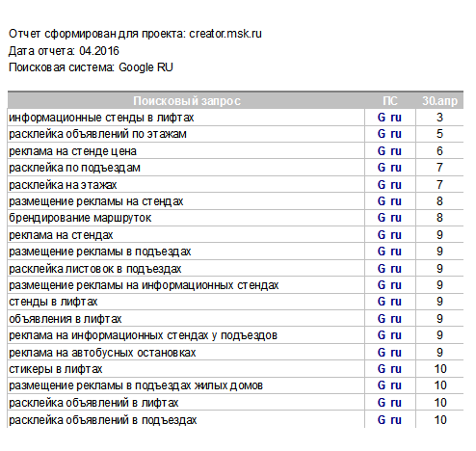Click the 'Поисковый запрос' column header
Image resolution: width=476 pixels, height=451 pixels.
[187, 101]
